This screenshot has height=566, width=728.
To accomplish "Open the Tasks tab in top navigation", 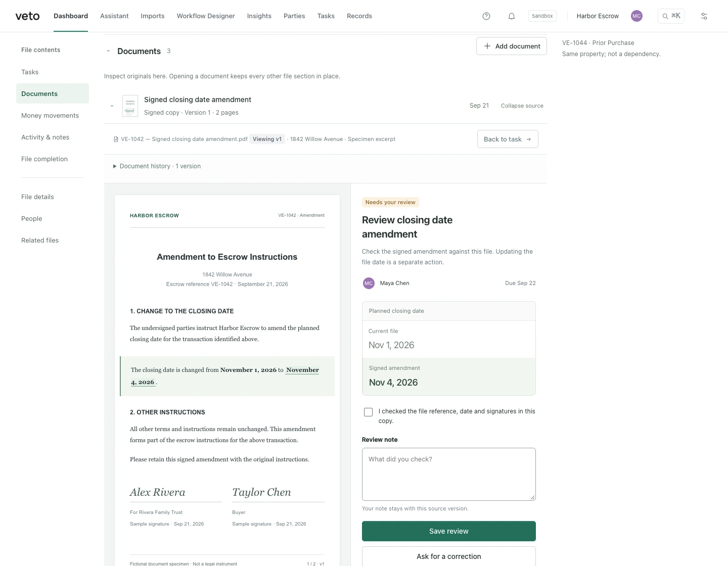I will click(x=326, y=16).
